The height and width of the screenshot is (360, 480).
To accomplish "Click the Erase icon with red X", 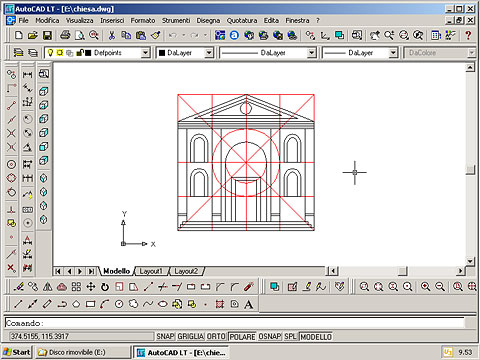I will [11, 268].
